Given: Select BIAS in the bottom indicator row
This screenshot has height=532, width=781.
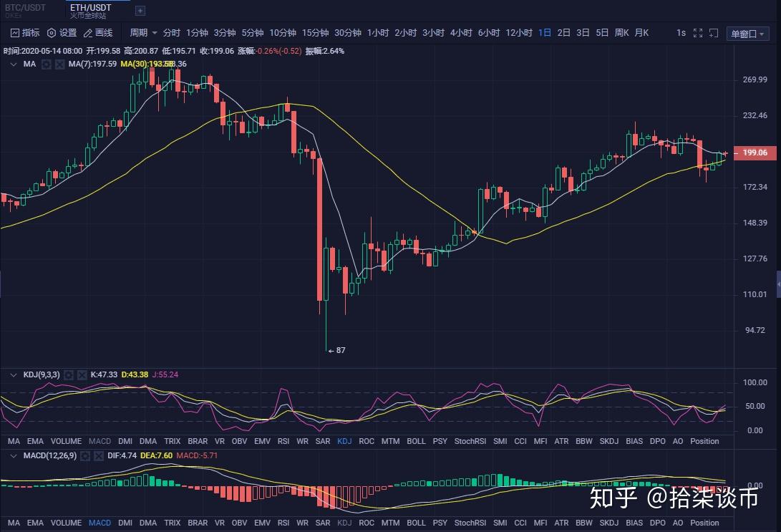Looking at the screenshot, I should click(634, 523).
